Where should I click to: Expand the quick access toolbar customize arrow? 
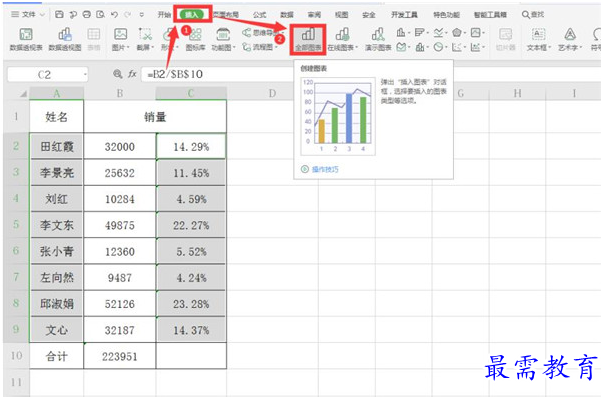(x=141, y=14)
